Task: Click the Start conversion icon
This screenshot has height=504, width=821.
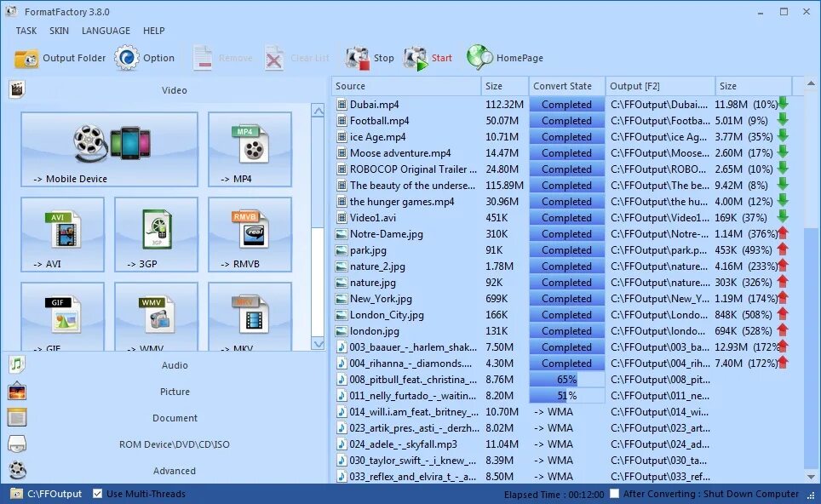Action: click(x=416, y=58)
